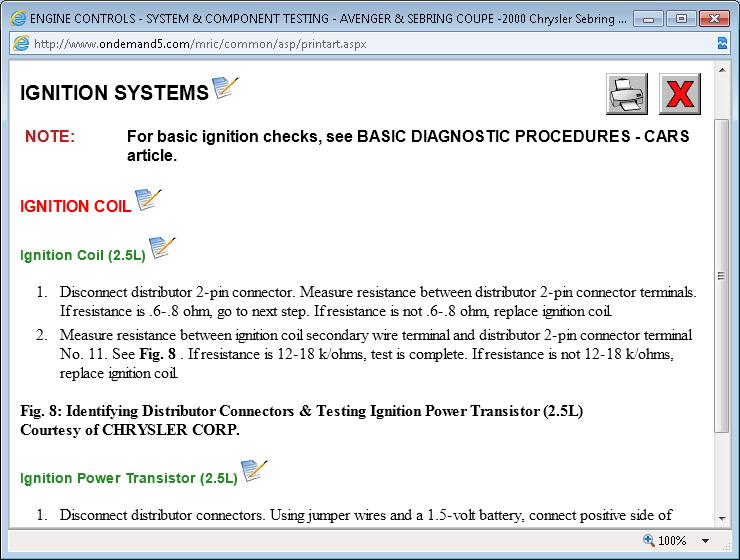Screen dimensions: 740x560
Task: Click the window resize grip in corner
Action: coord(727,546)
